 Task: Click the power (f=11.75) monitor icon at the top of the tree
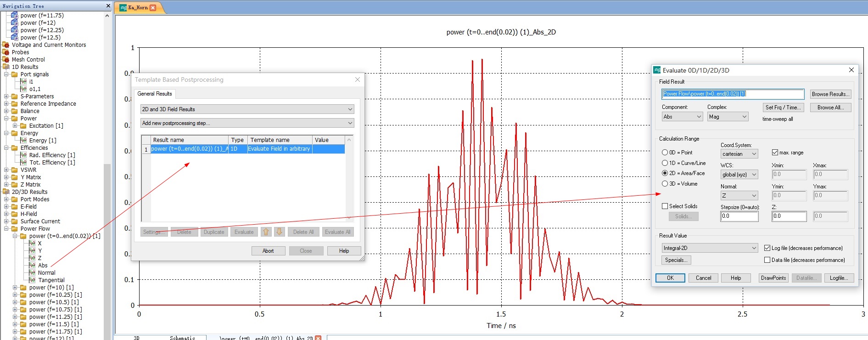(x=15, y=15)
